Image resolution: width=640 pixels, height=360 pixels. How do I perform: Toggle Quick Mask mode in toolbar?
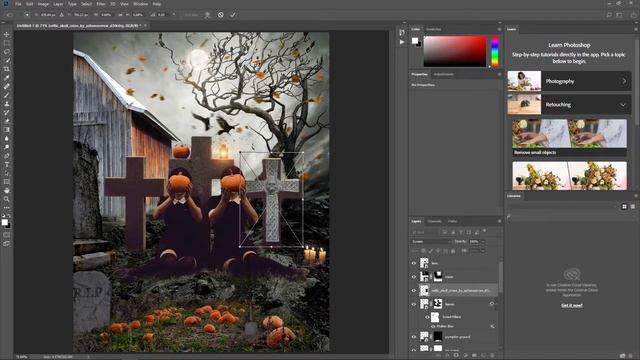[x=7, y=235]
